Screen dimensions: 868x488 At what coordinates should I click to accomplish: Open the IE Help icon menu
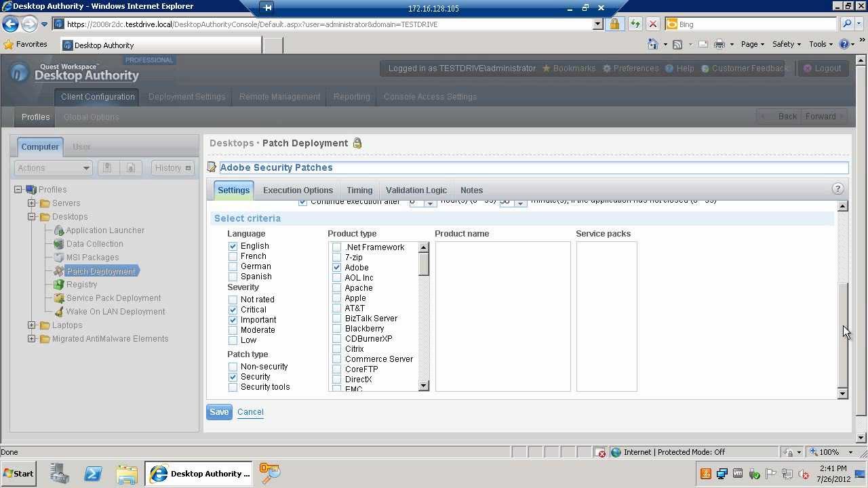[844, 44]
